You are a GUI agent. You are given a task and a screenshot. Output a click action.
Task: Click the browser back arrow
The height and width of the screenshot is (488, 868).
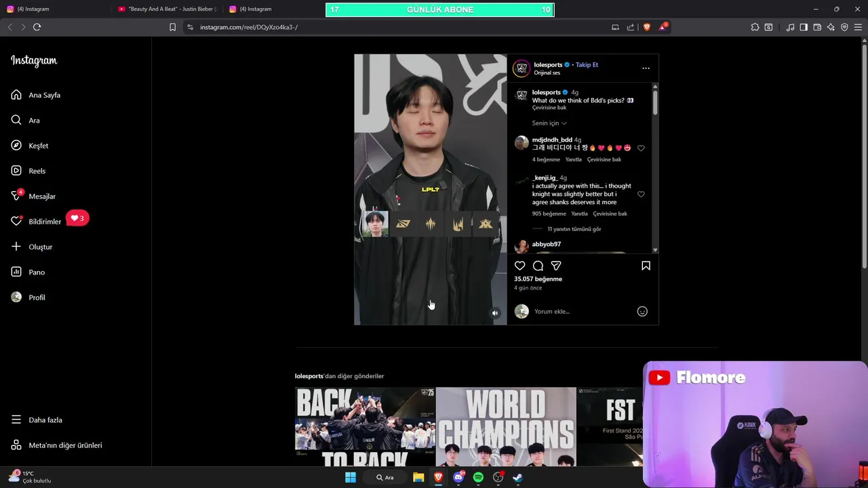coord(9,27)
